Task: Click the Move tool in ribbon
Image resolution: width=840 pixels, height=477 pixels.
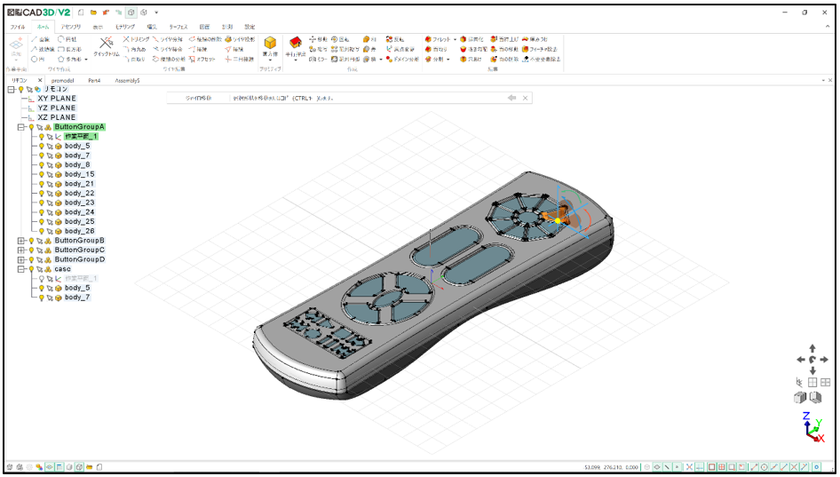Action: coord(318,39)
